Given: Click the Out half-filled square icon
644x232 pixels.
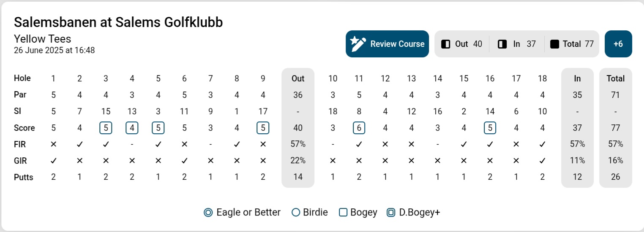Looking at the screenshot, I should click(x=445, y=44).
